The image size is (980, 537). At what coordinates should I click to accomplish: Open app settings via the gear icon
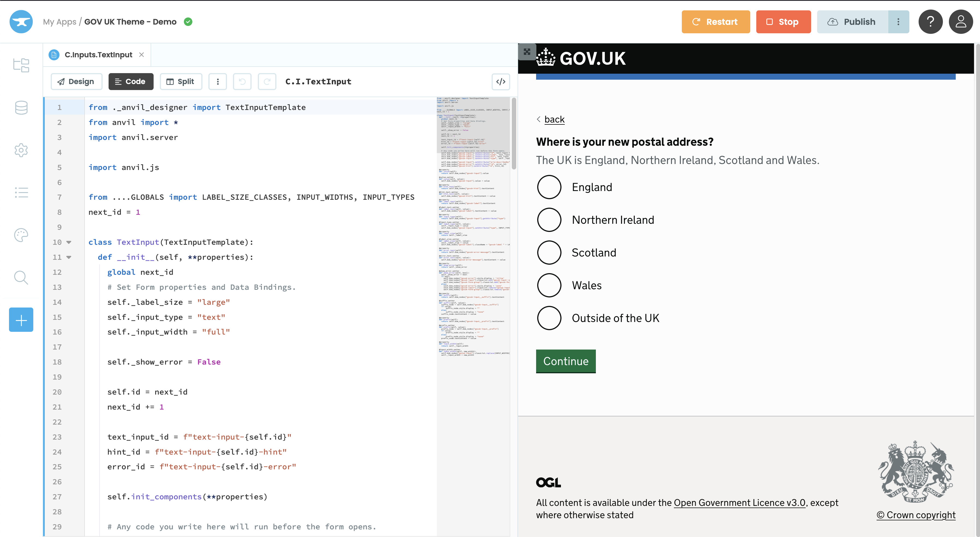point(21,150)
